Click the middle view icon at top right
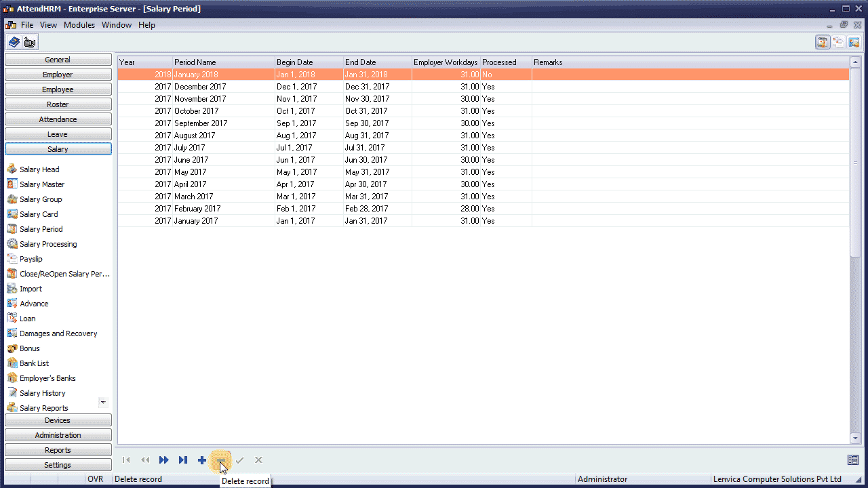 [x=838, y=42]
